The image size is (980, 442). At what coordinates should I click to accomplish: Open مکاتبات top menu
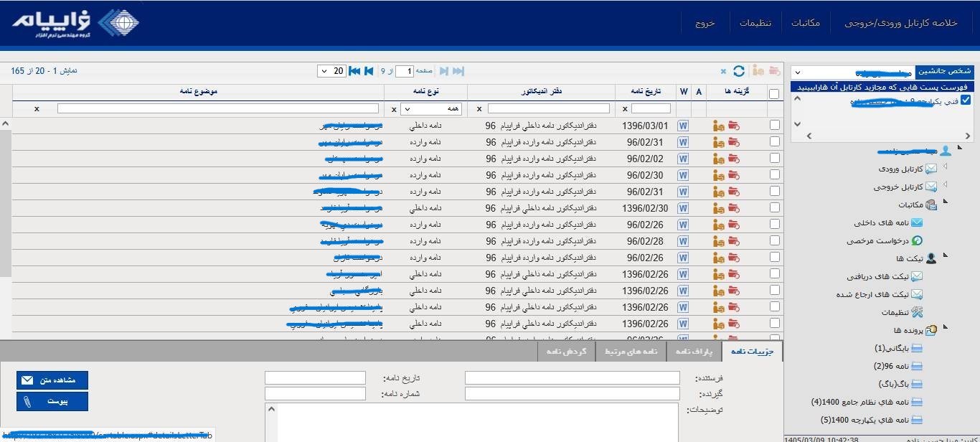tap(806, 23)
